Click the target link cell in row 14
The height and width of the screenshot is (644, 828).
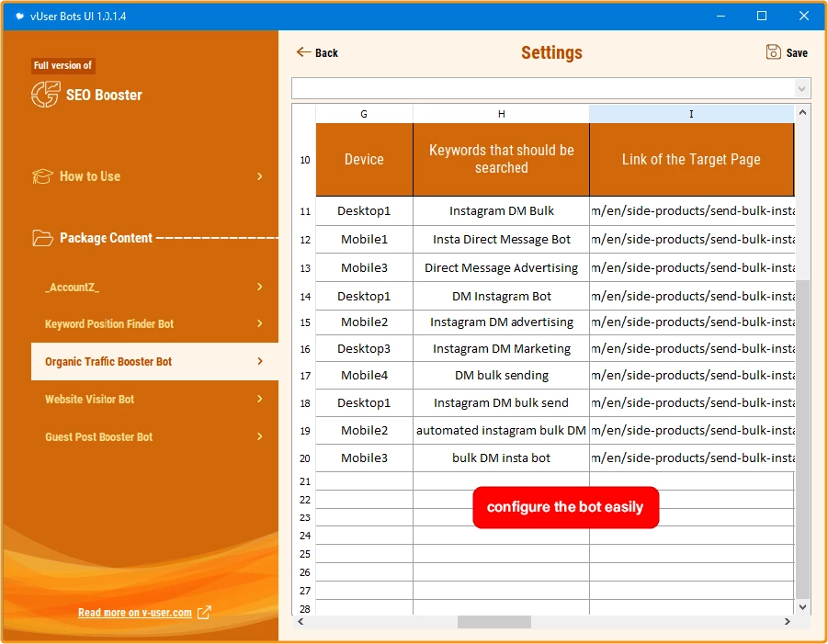tap(692, 297)
